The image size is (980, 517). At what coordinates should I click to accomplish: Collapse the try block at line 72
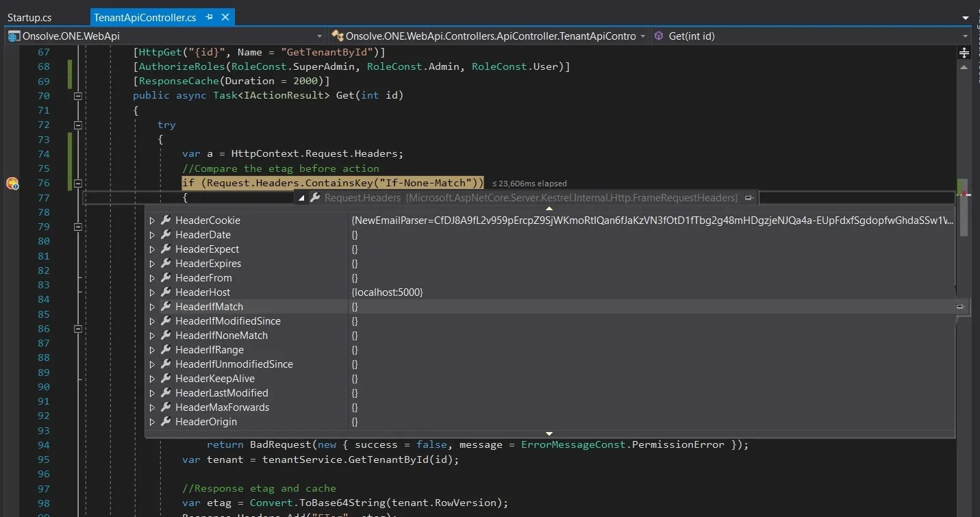78,125
